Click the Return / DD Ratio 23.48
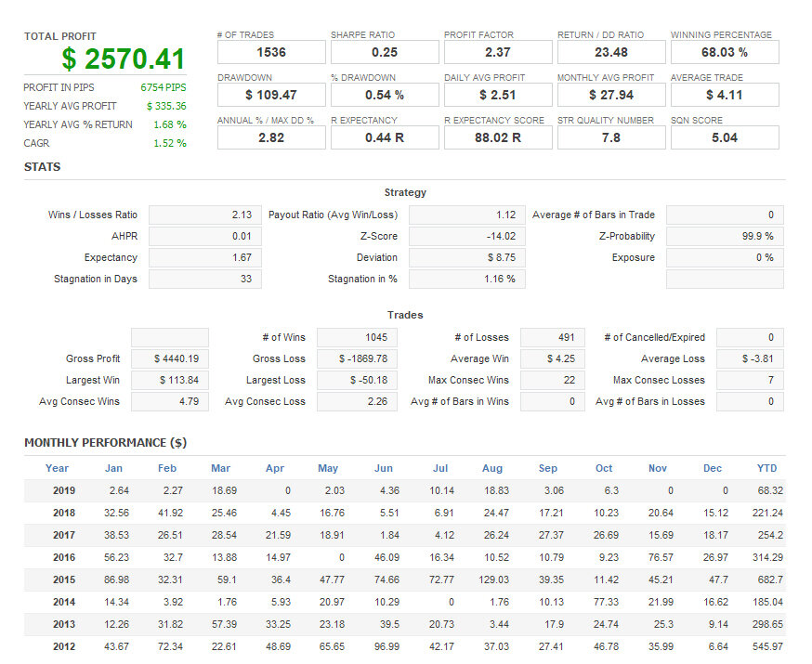The width and height of the screenshot is (812, 664). click(x=611, y=52)
